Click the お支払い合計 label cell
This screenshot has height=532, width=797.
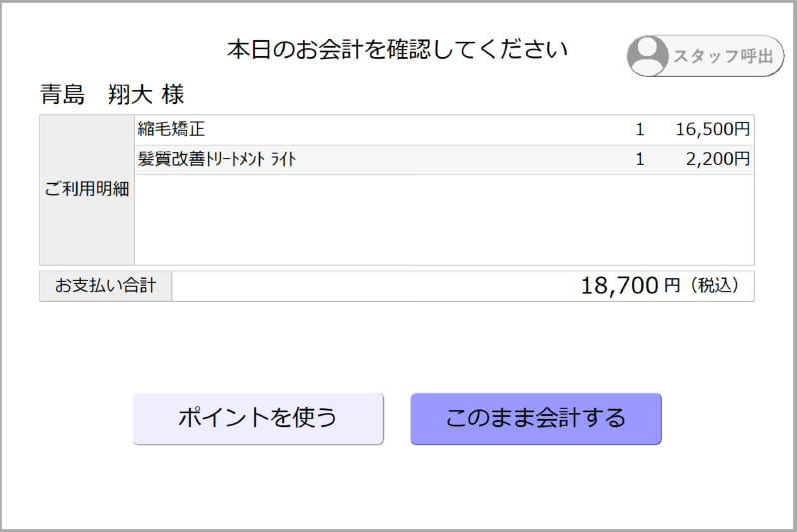coord(105,286)
